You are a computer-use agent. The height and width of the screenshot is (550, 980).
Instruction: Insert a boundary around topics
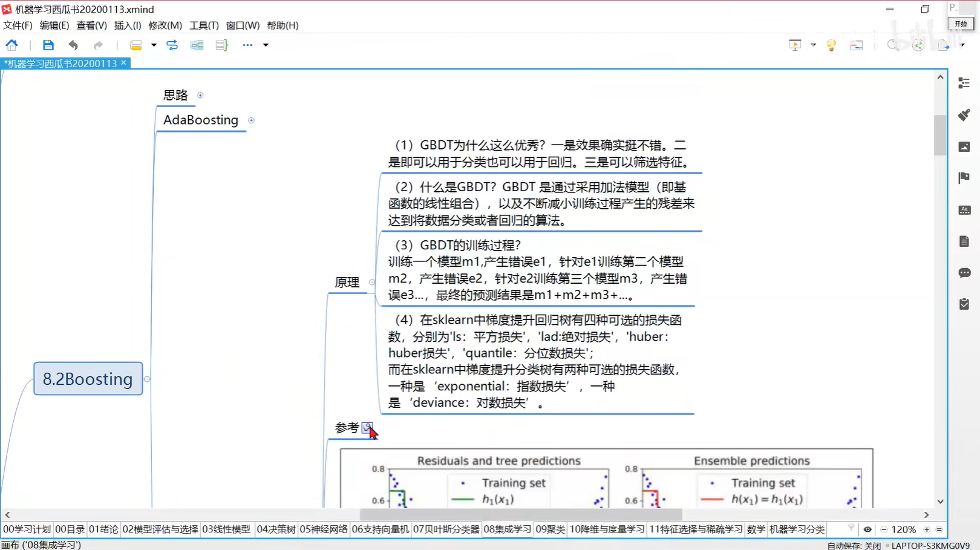(197, 45)
